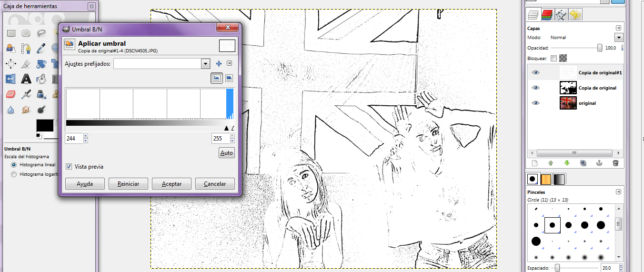This screenshot has width=644, height=272.
Task: Click the new layer icon
Action: 534,163
